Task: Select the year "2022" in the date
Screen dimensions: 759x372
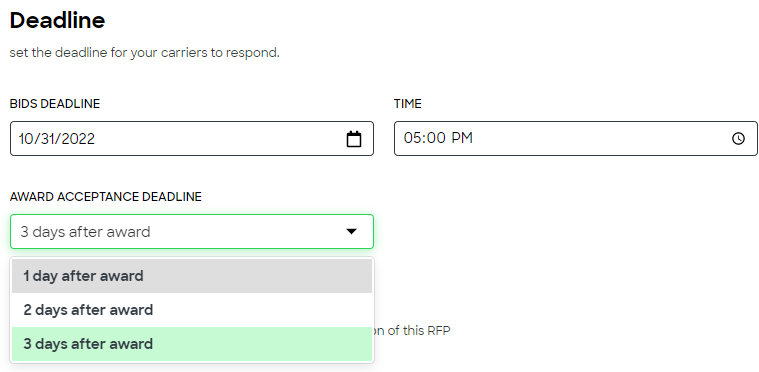Action: 76,139
